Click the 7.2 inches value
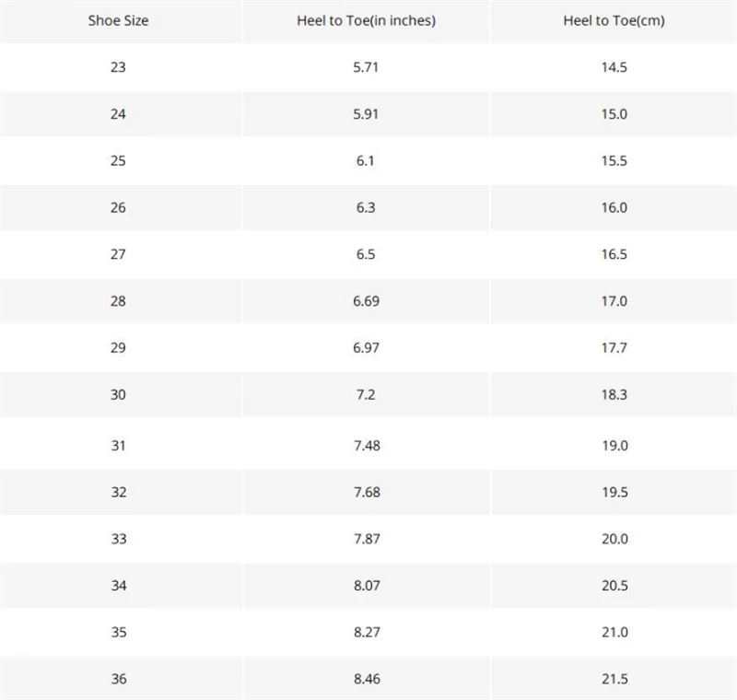This screenshot has height=700, width=737. (366, 394)
